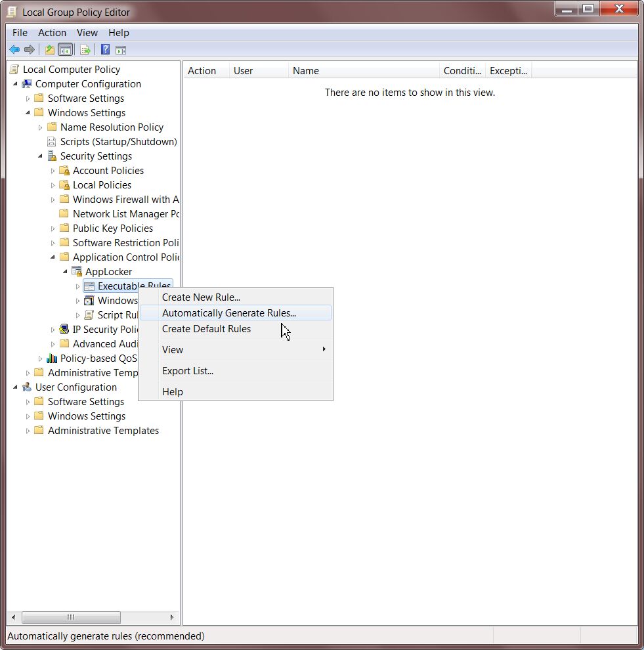Click the Local Policies folder icon
Viewport: 644px width, 650px height.
(x=64, y=185)
